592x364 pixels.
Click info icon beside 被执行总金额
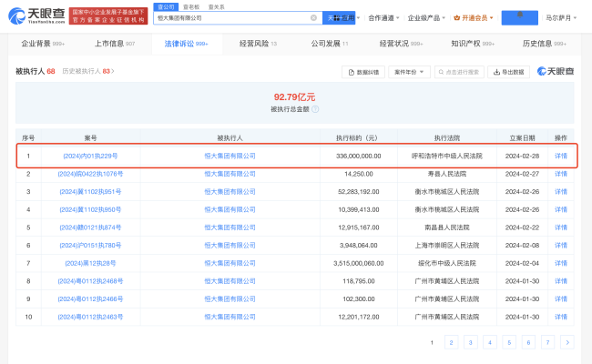point(315,109)
